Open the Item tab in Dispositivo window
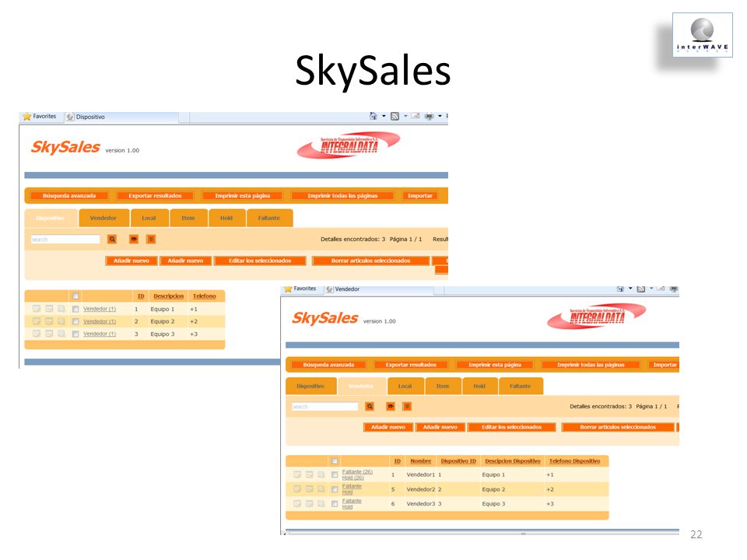Screen dimensions: 747x560 [x=188, y=218]
